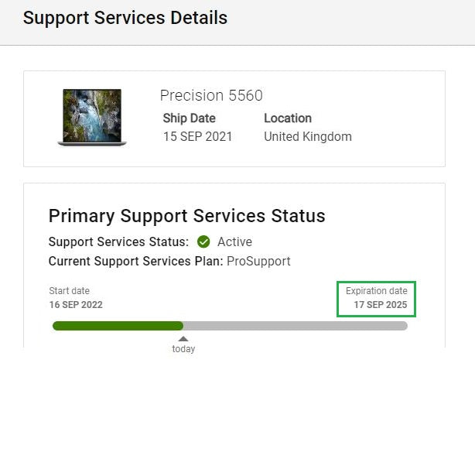
Task: Click the Active status text
Action: 234,241
